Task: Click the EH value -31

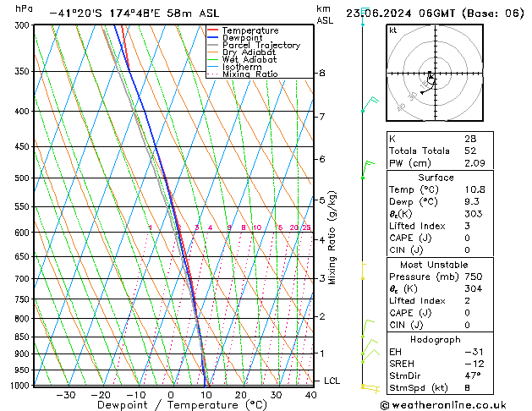Action: [x=474, y=352]
